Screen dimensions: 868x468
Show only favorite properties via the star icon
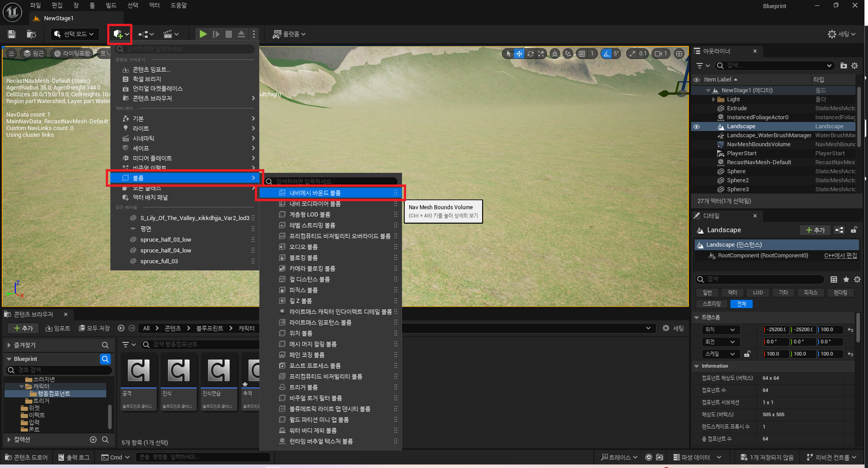pyautogui.click(x=846, y=279)
